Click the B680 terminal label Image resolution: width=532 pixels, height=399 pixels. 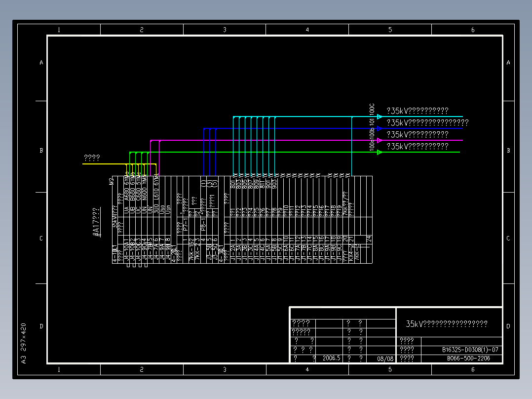coord(133,194)
